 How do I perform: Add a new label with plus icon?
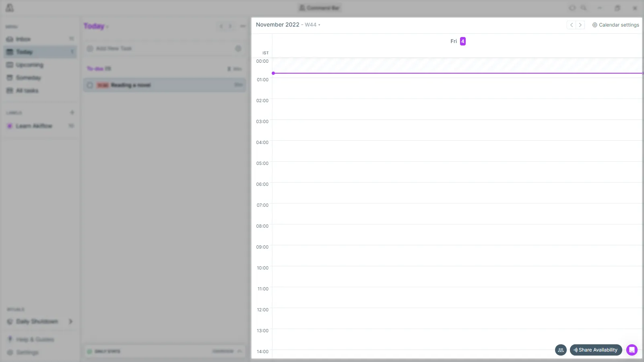(72, 113)
